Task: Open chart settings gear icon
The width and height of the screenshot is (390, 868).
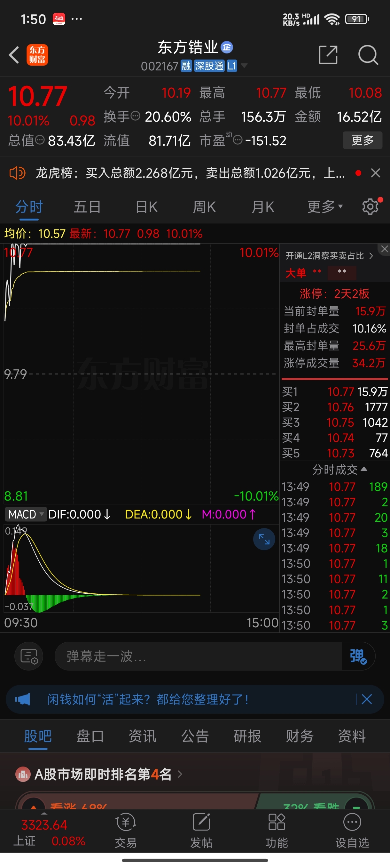Action: click(x=370, y=206)
